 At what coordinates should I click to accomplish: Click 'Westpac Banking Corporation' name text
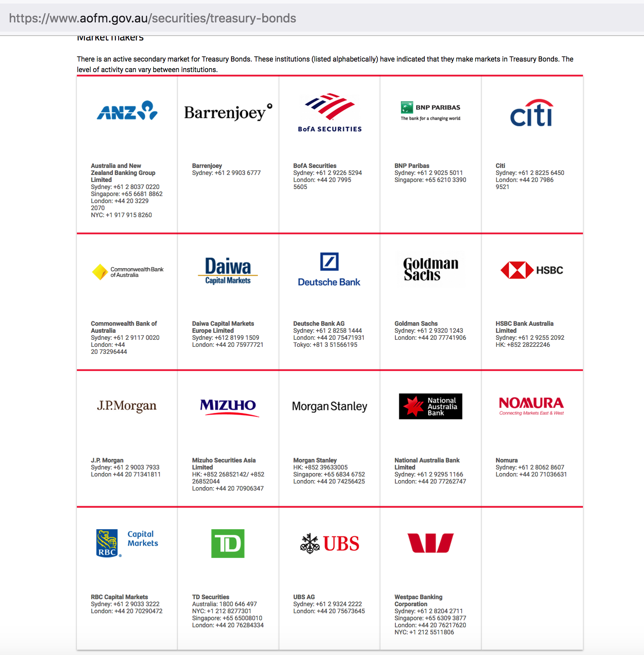419,600
